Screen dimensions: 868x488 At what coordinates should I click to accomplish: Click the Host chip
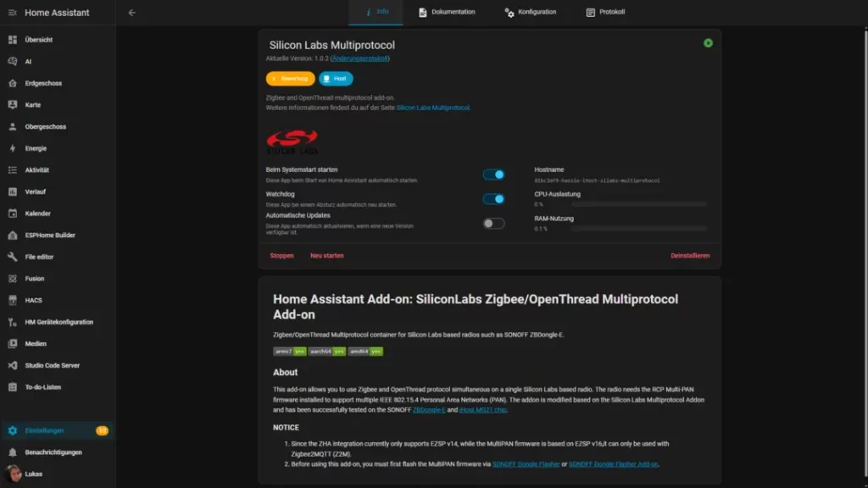coord(336,79)
